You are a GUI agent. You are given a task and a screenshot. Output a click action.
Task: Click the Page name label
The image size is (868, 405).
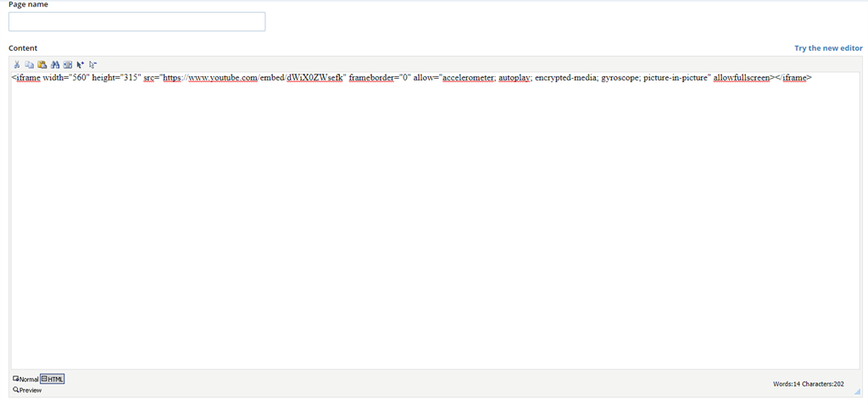(28, 4)
